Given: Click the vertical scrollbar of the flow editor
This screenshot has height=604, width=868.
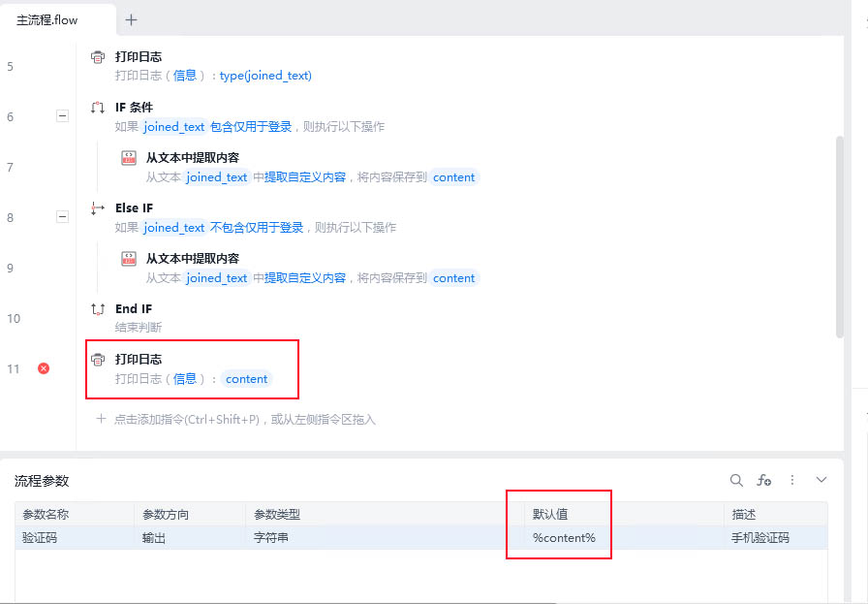Looking at the screenshot, I should pyautogui.click(x=840, y=237).
